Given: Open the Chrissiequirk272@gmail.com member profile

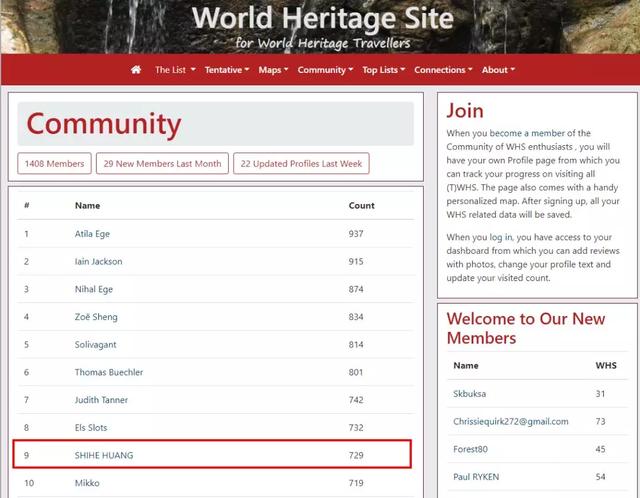Looking at the screenshot, I should pyautogui.click(x=511, y=422).
